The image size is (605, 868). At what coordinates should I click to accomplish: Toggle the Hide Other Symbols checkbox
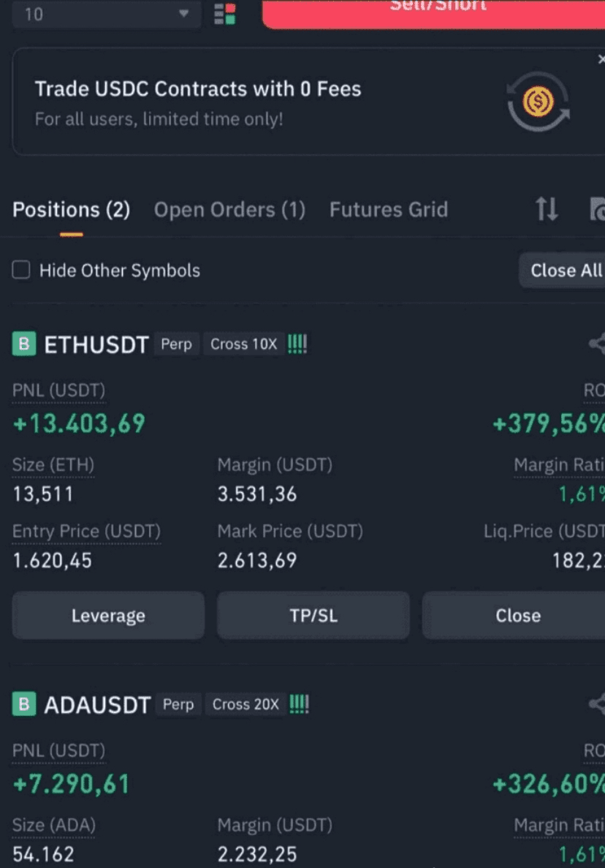[x=21, y=270]
